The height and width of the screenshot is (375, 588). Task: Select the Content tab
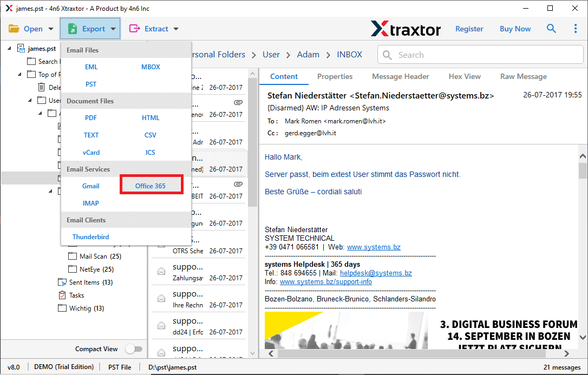tap(284, 76)
